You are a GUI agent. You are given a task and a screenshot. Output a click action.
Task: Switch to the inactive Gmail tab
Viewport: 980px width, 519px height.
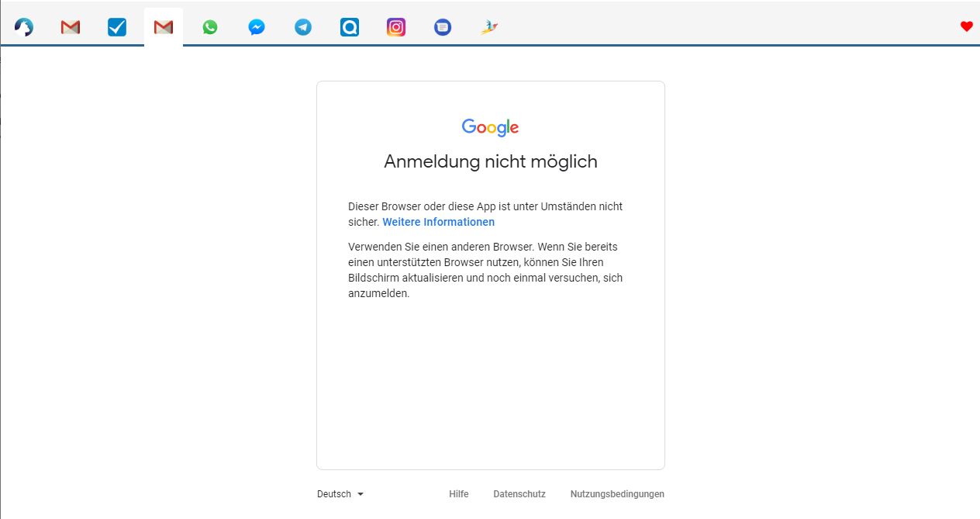click(71, 27)
